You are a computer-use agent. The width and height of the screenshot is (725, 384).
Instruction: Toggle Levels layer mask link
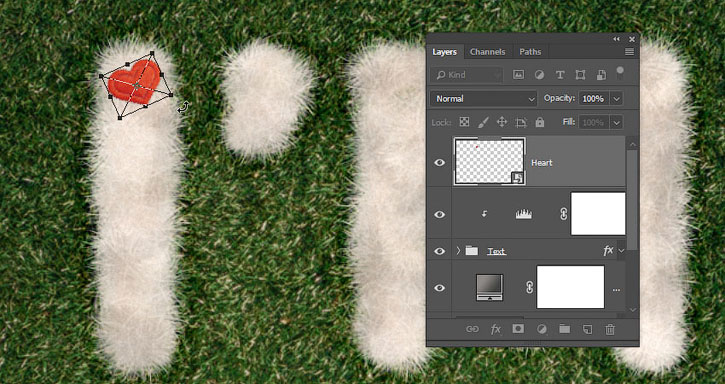click(x=563, y=214)
